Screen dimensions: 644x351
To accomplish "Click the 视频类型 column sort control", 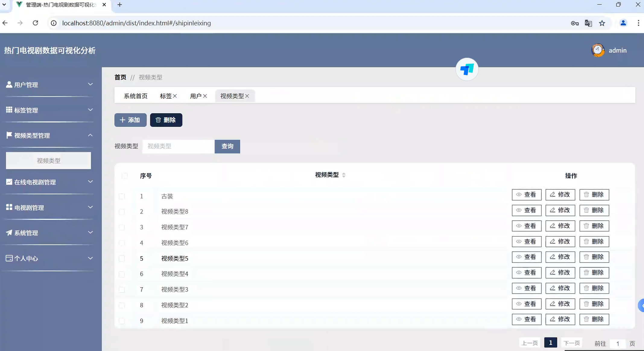I will pyautogui.click(x=344, y=175).
